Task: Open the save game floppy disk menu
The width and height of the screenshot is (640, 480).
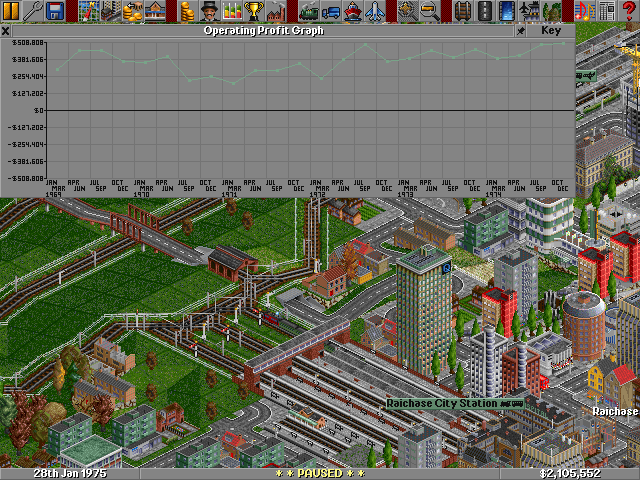Action: [55, 11]
